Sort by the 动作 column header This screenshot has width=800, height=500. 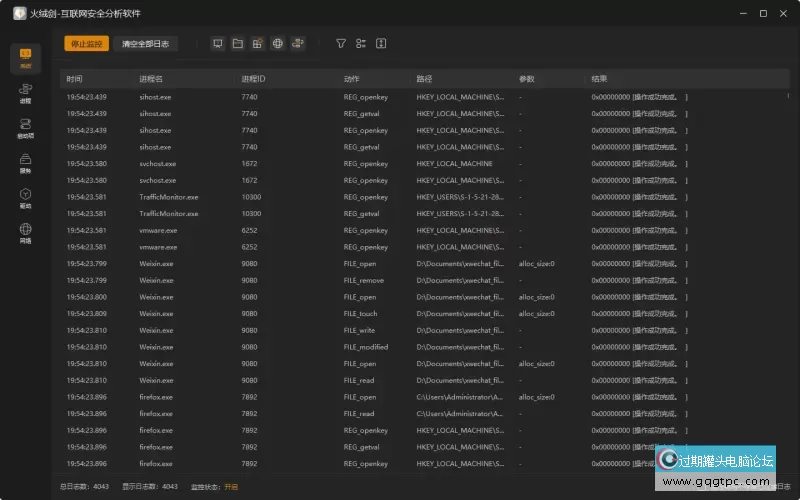(352, 78)
